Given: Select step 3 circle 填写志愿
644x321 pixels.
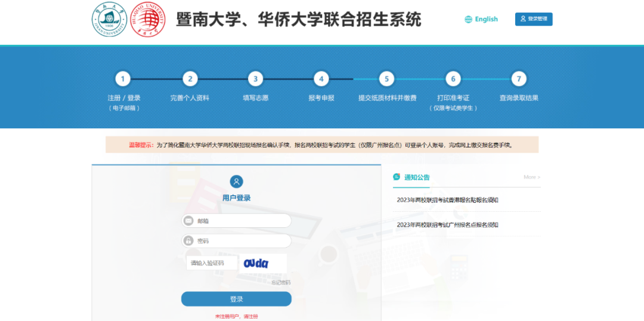Looking at the screenshot, I should [255, 79].
